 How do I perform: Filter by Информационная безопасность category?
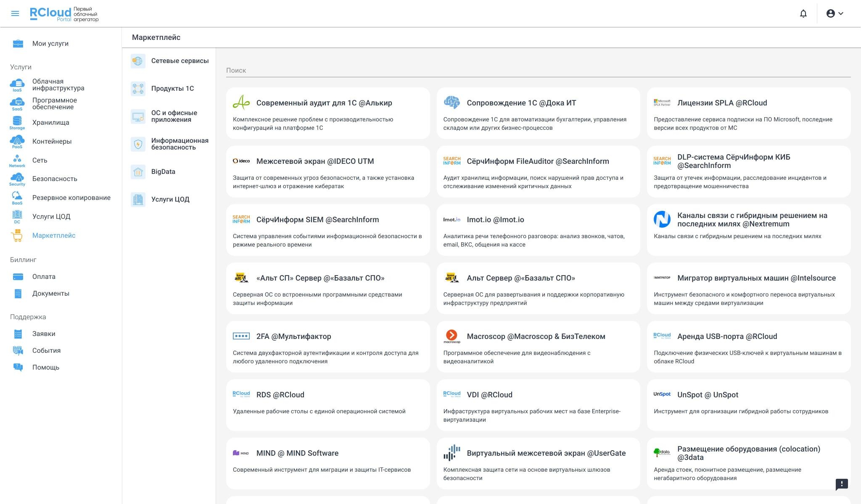(x=180, y=144)
